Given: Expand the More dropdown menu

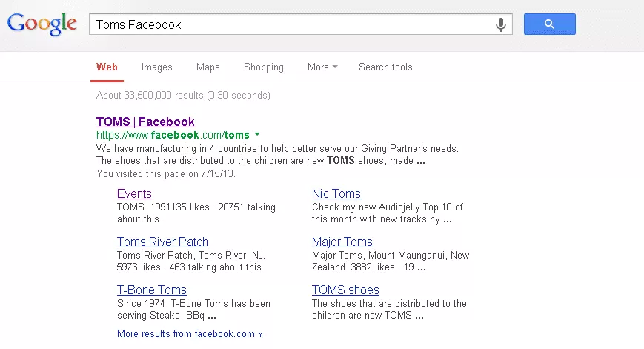Looking at the screenshot, I should 322,67.
